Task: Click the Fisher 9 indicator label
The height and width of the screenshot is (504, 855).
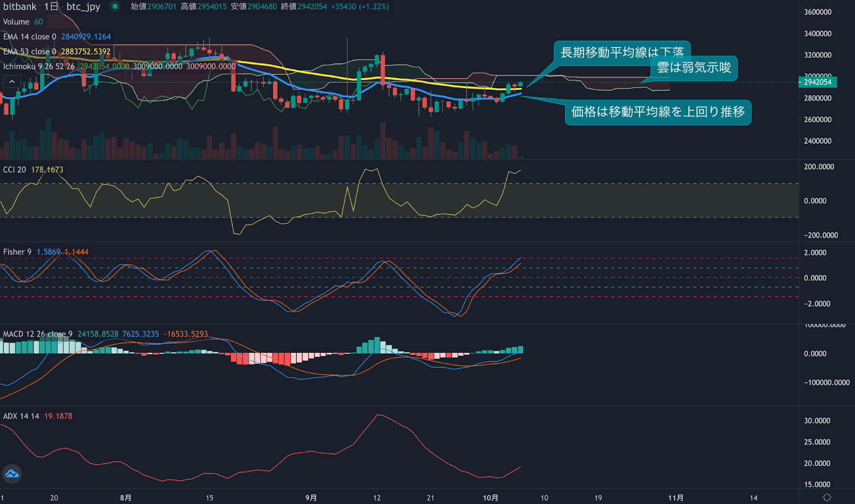Action: coord(17,252)
